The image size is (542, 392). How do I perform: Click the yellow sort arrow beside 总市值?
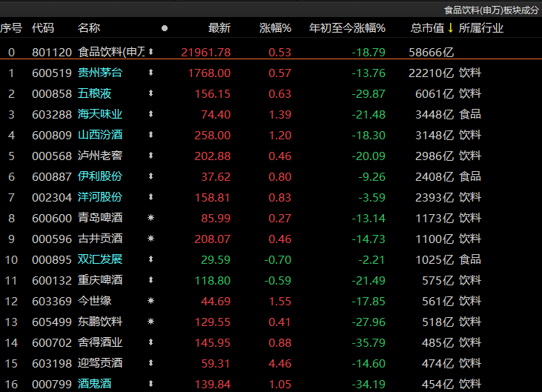tap(450, 27)
